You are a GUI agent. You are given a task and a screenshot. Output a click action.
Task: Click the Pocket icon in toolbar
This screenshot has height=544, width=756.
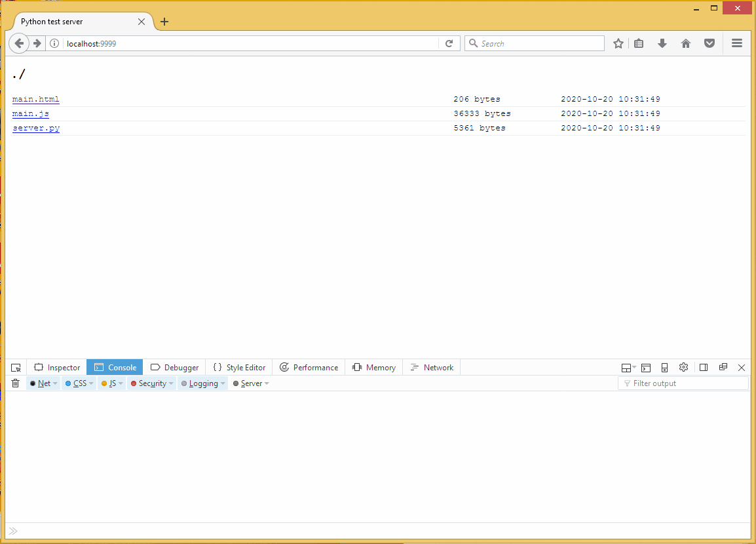coord(709,43)
